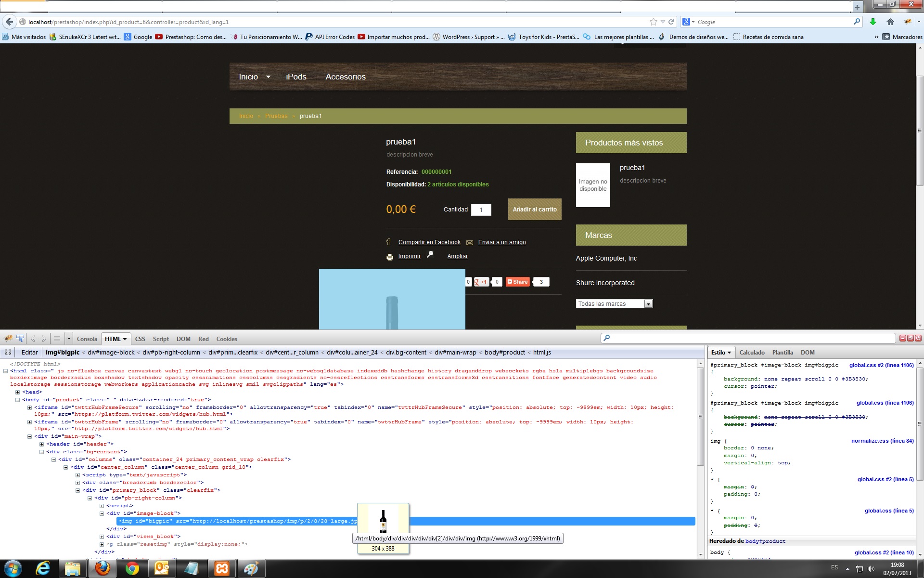Click the Firebug bug icon
The image size is (924, 578).
pyautogui.click(x=9, y=339)
